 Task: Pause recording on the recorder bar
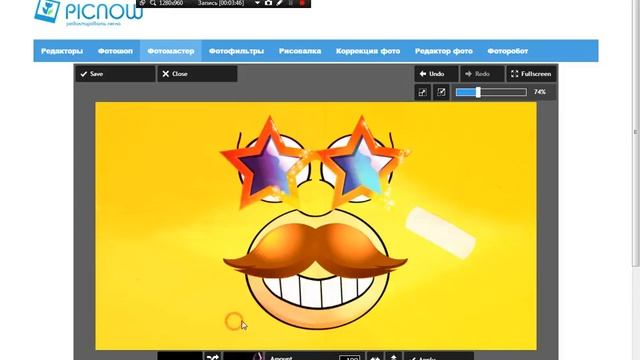[x=291, y=3]
